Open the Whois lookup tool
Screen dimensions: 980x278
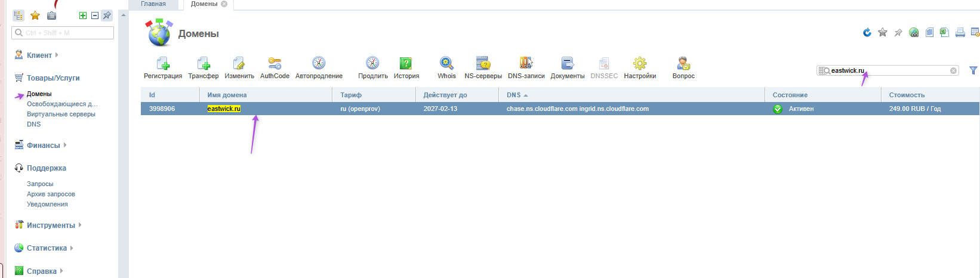click(446, 64)
